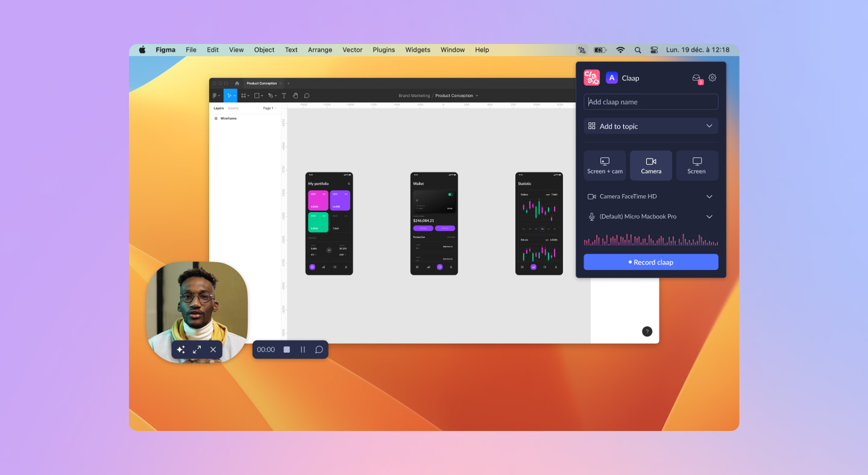Open macOS Control Center icon
This screenshot has height=475, width=868.
click(654, 50)
